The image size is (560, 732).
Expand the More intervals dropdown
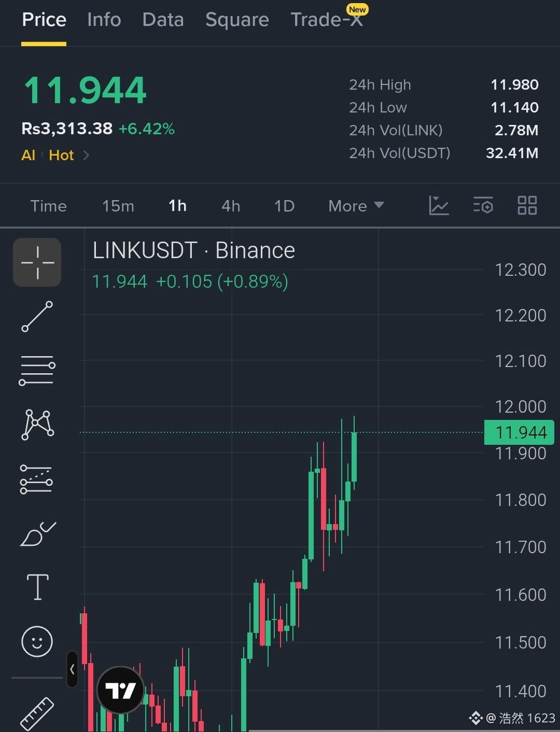click(356, 206)
